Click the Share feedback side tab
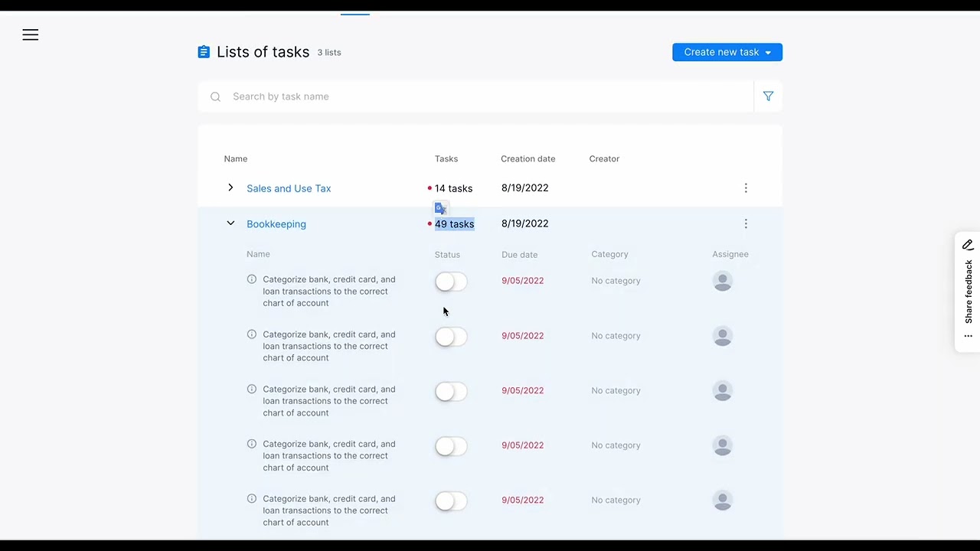 pyautogui.click(x=968, y=292)
